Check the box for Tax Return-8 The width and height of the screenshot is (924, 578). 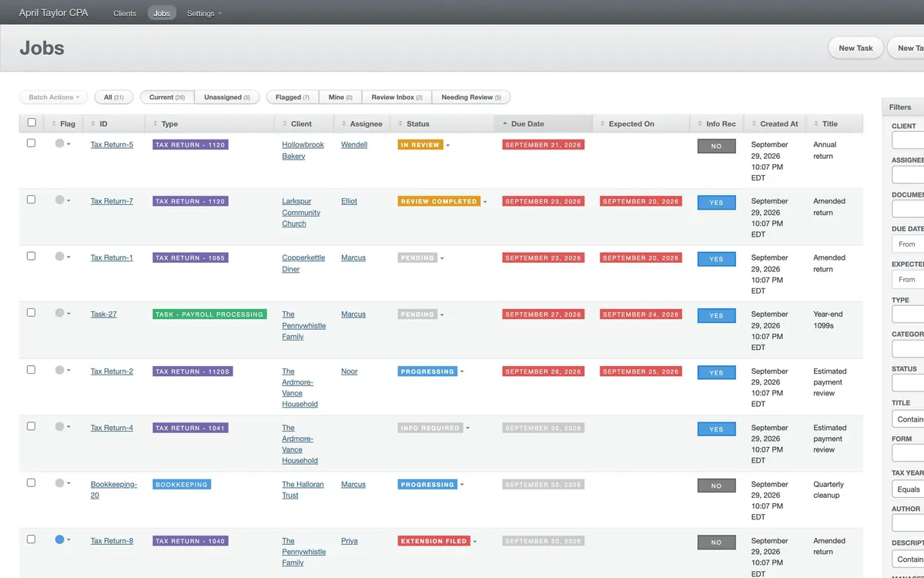32,539
